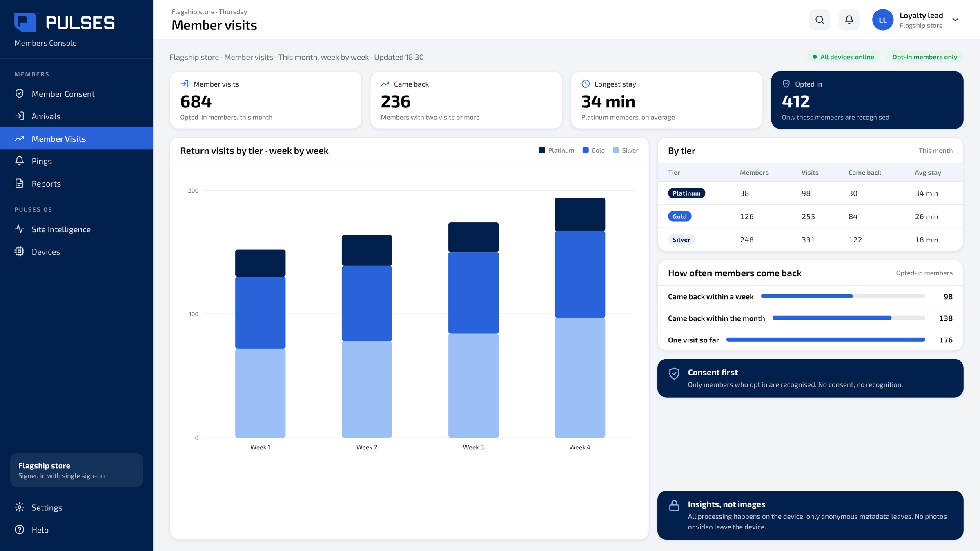Click the Week 4 stacked bar

(x=580, y=318)
